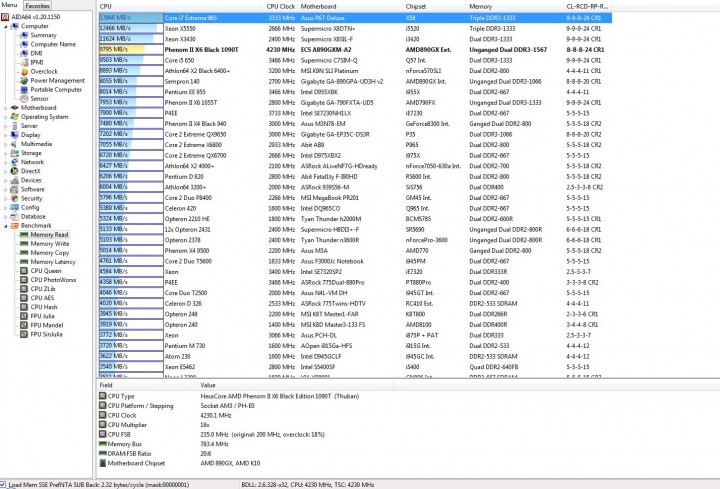720x489 pixels.
Task: Sort by the Motherboard column header
Action: click(x=351, y=6)
